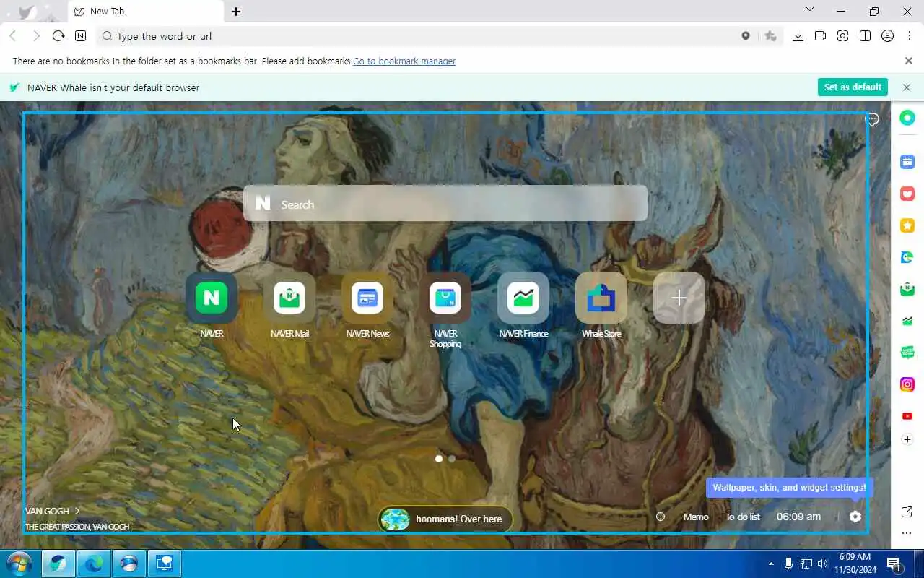The height and width of the screenshot is (578, 924).
Task: Open the user profile icon
Action: (x=887, y=36)
